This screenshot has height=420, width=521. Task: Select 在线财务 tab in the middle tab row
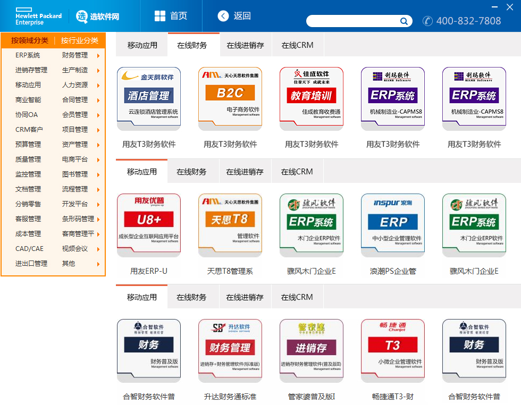tap(192, 172)
